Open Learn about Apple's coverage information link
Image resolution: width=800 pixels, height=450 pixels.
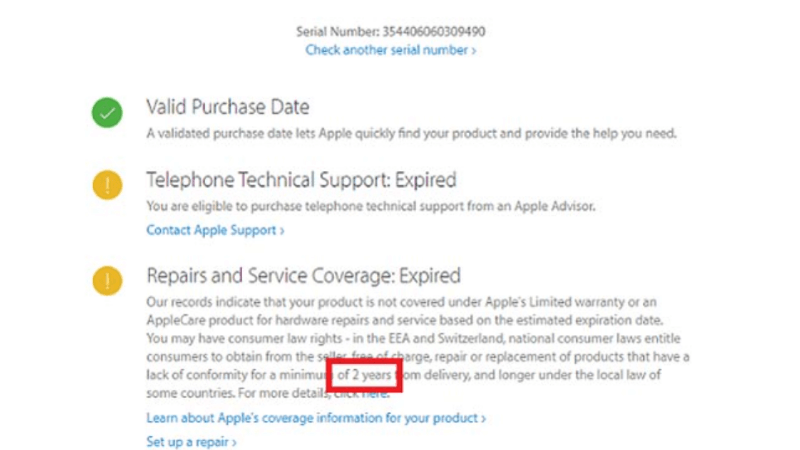(x=311, y=418)
